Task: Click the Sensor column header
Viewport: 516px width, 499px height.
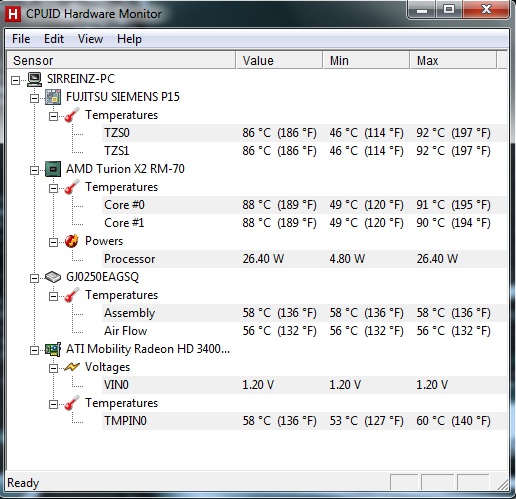Action: pyautogui.click(x=121, y=60)
